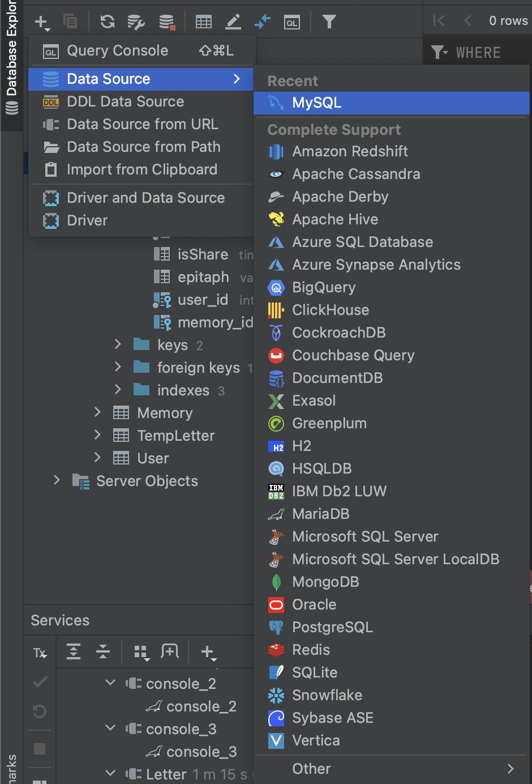Select Apache Hive data source
The width and height of the screenshot is (532, 784).
pos(392,219)
